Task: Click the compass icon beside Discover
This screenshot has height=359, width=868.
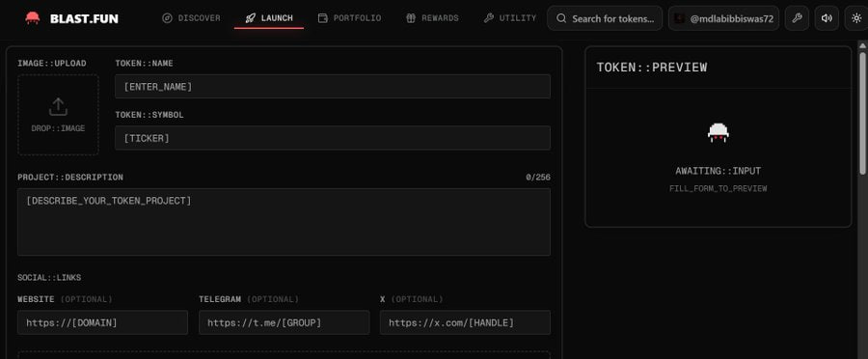Action: pos(167,18)
